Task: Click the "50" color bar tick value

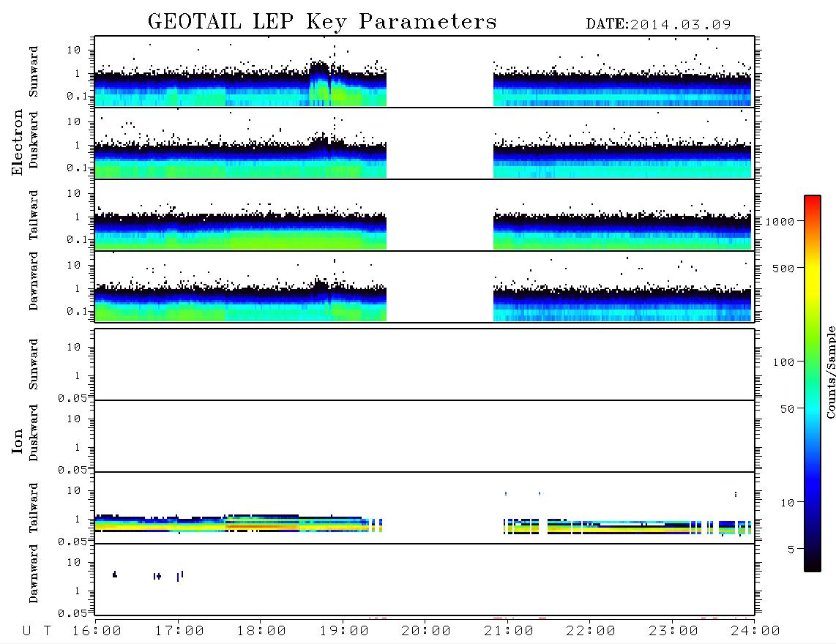Action: click(786, 409)
